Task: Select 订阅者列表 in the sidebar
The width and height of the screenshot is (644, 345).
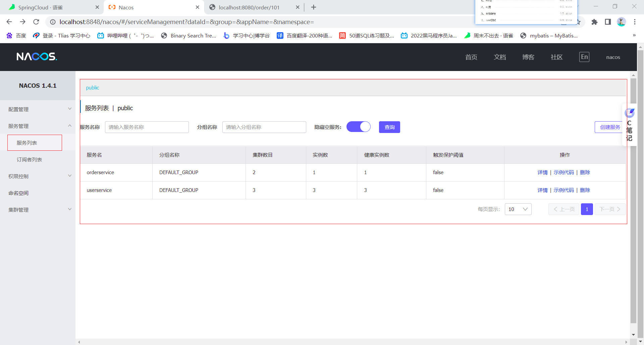Action: point(30,159)
